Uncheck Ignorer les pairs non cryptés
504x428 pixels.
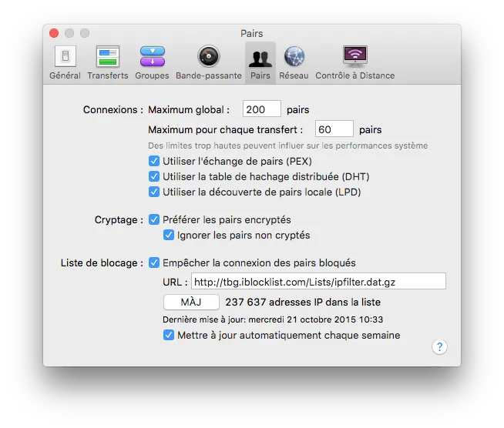(169, 235)
